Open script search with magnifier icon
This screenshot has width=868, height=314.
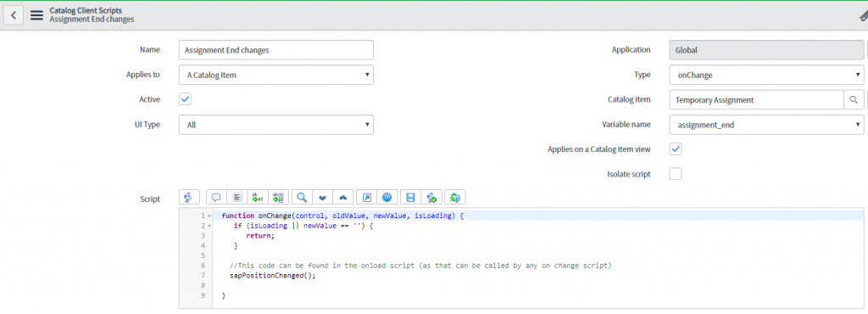[302, 197]
